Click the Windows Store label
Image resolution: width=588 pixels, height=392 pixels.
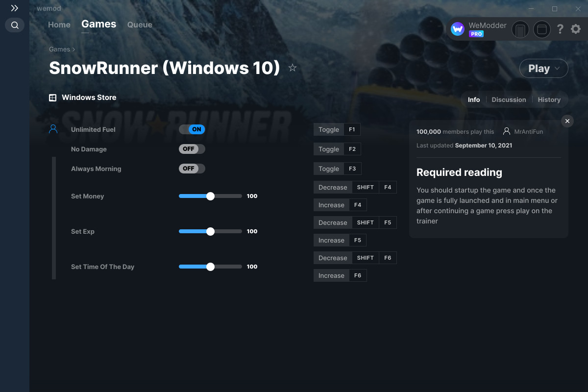pos(89,98)
